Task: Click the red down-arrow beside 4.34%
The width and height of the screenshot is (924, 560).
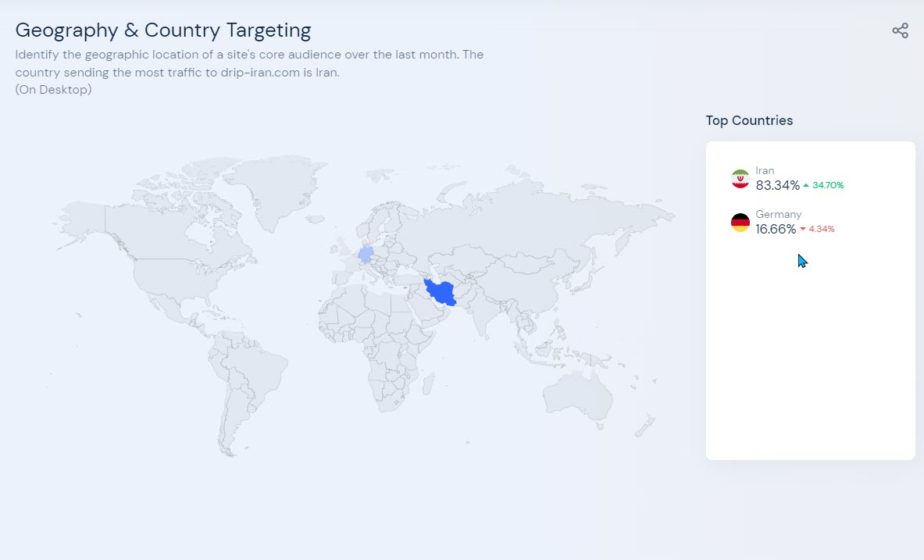Action: tap(803, 229)
